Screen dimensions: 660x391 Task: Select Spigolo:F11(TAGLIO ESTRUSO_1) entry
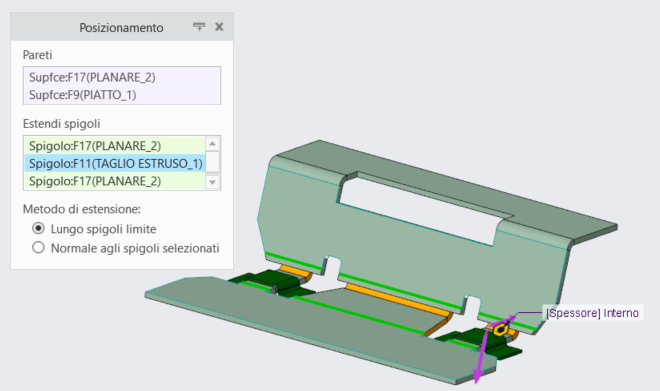click(x=114, y=163)
